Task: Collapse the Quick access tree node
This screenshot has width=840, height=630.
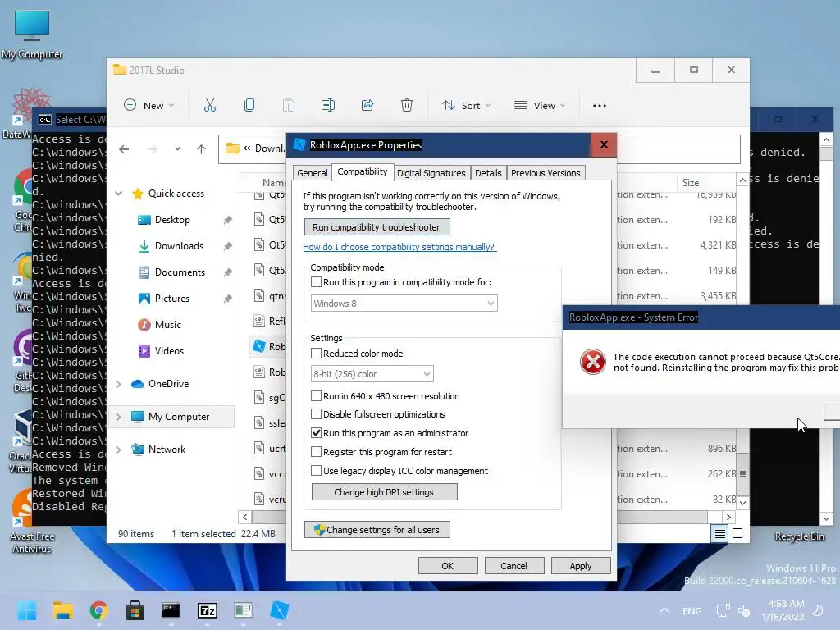Action: point(118,194)
